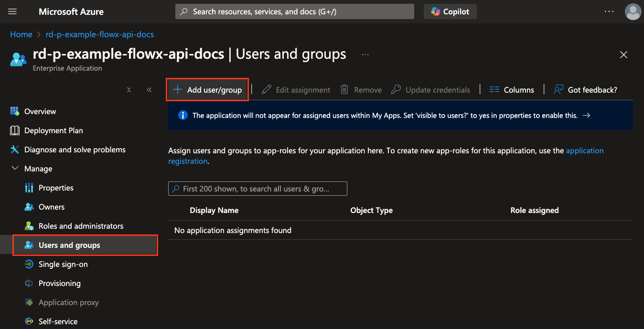Click Update credentials
Viewport: 644px width, 329px height.
pyautogui.click(x=430, y=90)
